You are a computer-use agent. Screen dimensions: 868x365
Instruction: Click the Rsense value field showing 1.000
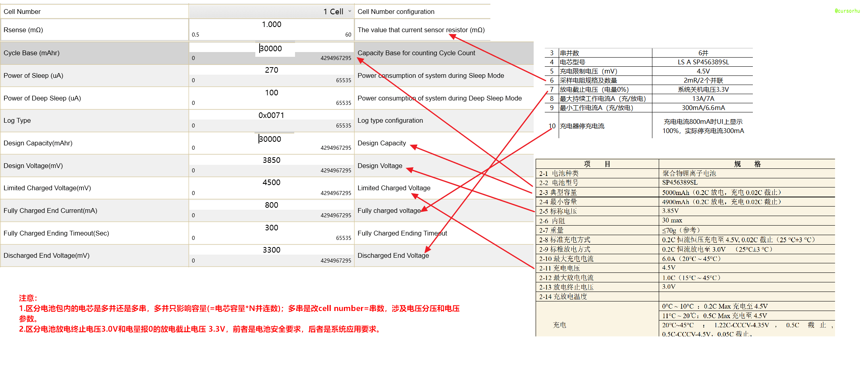coord(272,25)
